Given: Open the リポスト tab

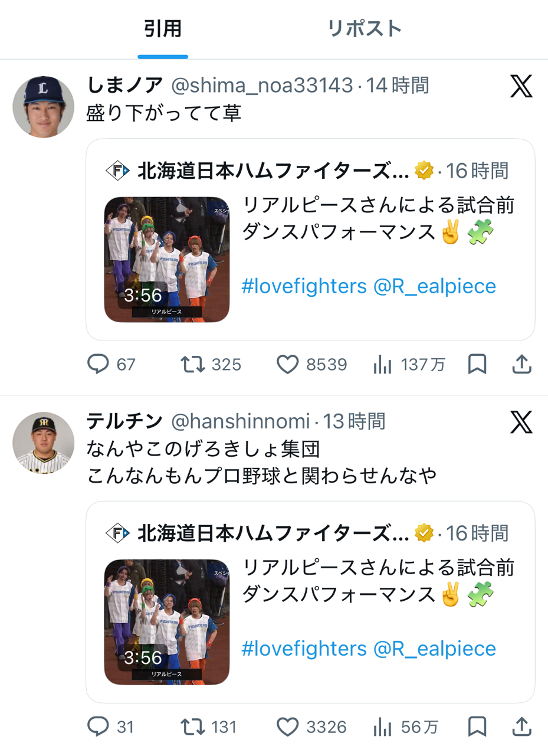Looking at the screenshot, I should 365,28.
